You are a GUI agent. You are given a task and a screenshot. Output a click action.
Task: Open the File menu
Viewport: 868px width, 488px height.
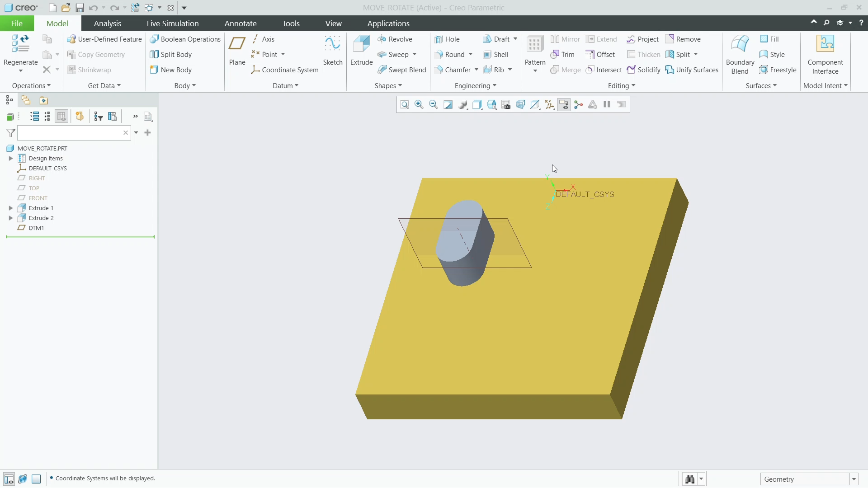coord(17,23)
